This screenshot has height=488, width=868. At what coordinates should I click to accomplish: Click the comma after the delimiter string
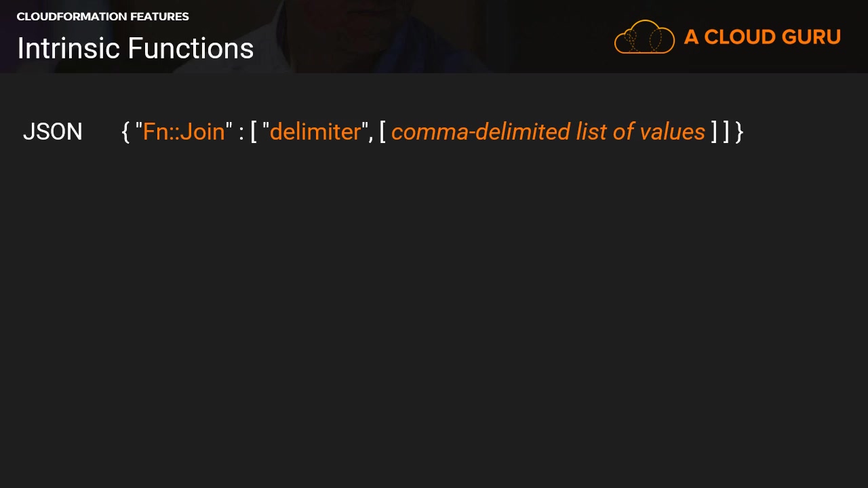pos(371,134)
